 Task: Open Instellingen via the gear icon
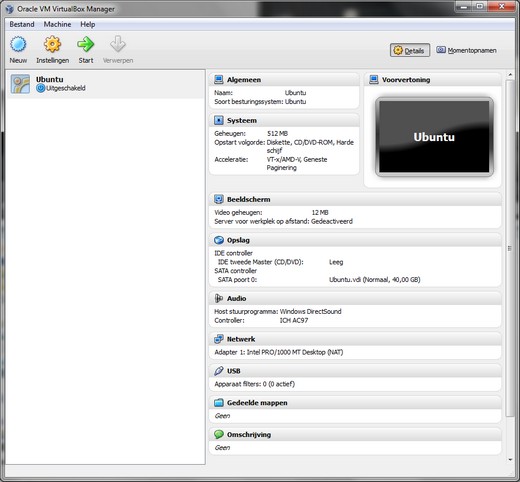[53, 44]
